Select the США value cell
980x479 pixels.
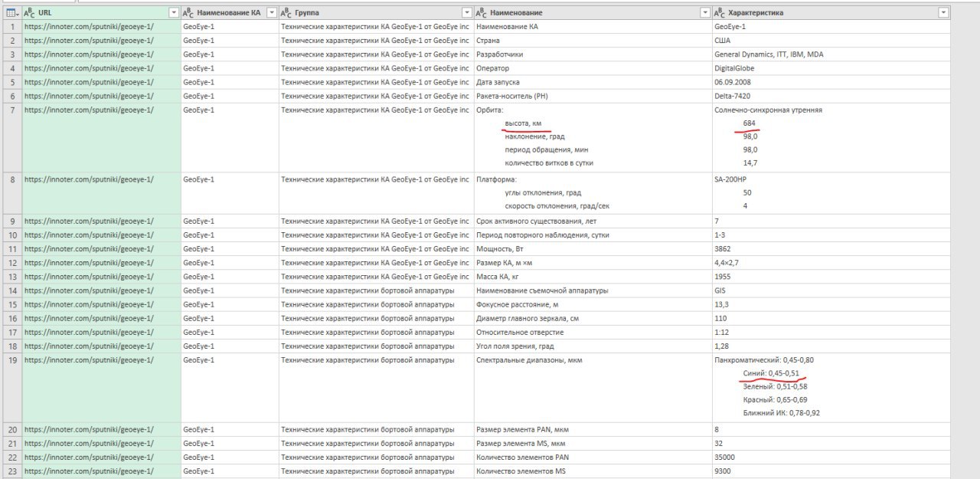[831, 41]
